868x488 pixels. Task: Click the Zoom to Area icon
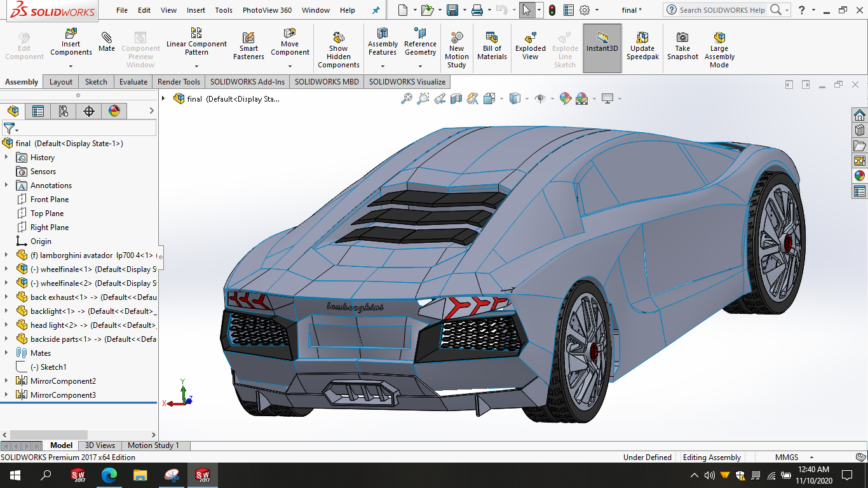[x=423, y=98]
